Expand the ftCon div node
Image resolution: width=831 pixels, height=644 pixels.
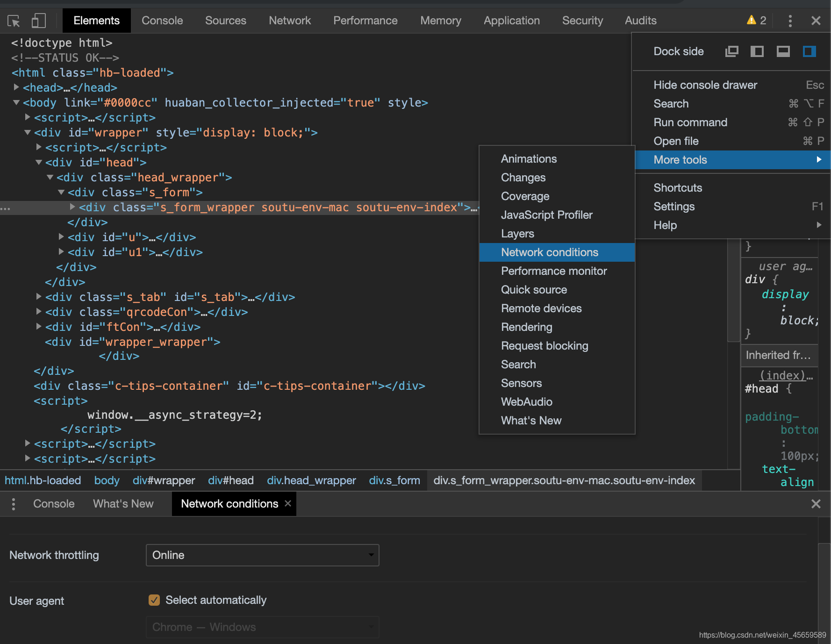pyautogui.click(x=39, y=327)
